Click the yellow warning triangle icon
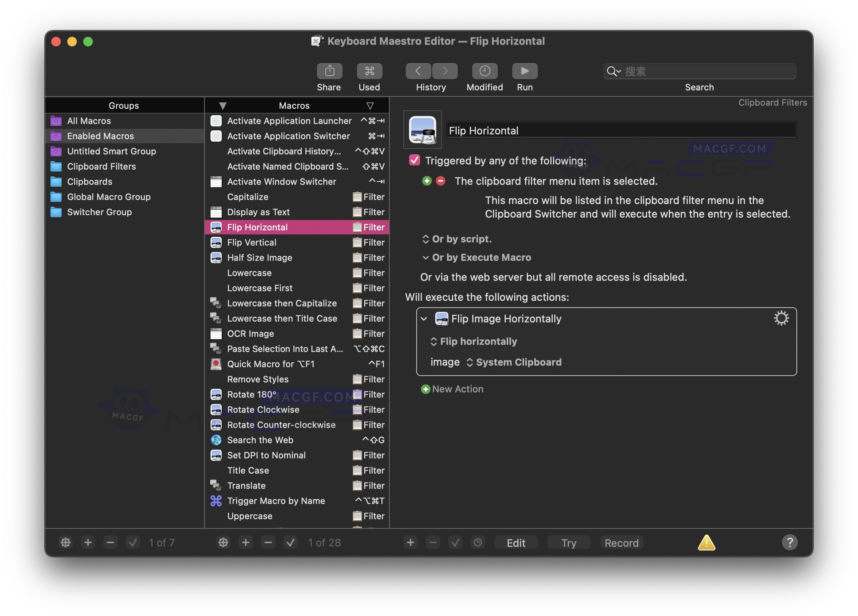 coord(706,543)
